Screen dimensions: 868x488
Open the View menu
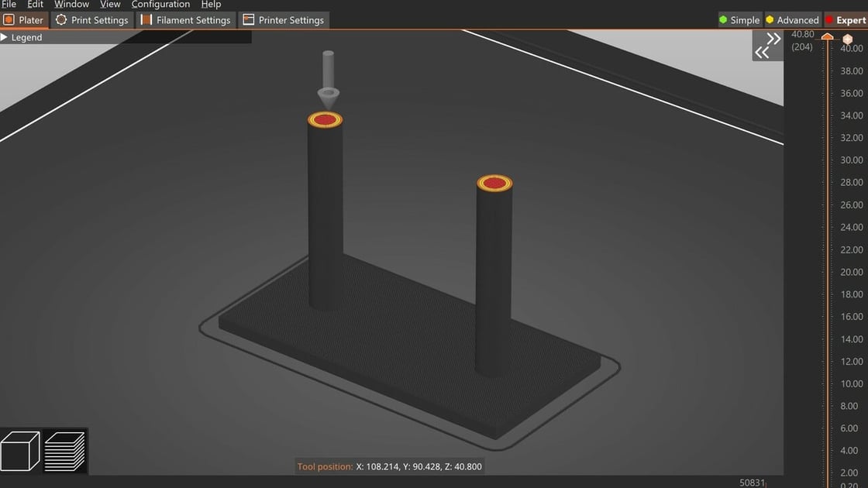tap(109, 4)
